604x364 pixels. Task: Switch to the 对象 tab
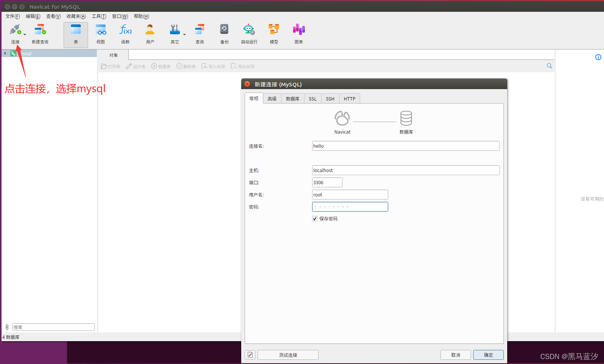(113, 55)
